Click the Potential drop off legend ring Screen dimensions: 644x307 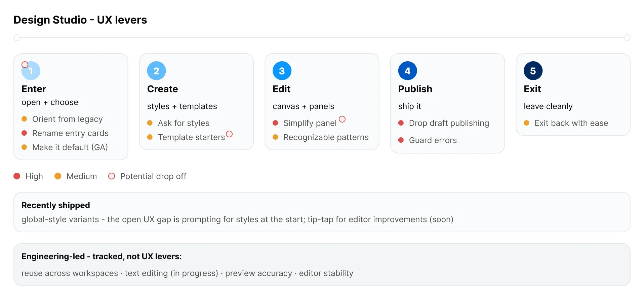(x=112, y=176)
